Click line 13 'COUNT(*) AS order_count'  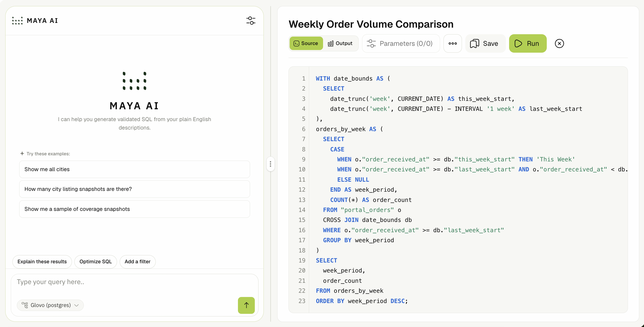point(371,200)
